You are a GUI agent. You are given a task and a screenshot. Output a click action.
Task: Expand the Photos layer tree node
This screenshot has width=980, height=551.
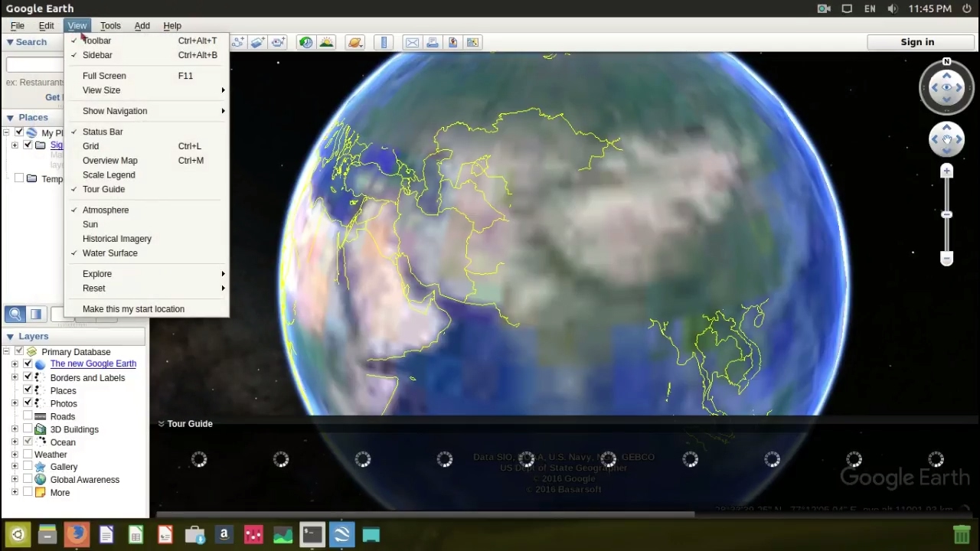click(x=15, y=403)
